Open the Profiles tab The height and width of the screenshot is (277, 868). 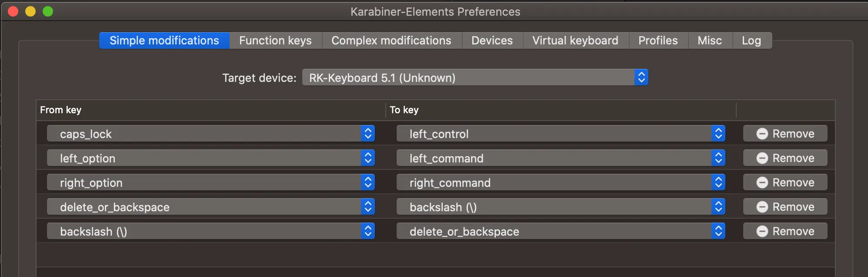pos(658,41)
